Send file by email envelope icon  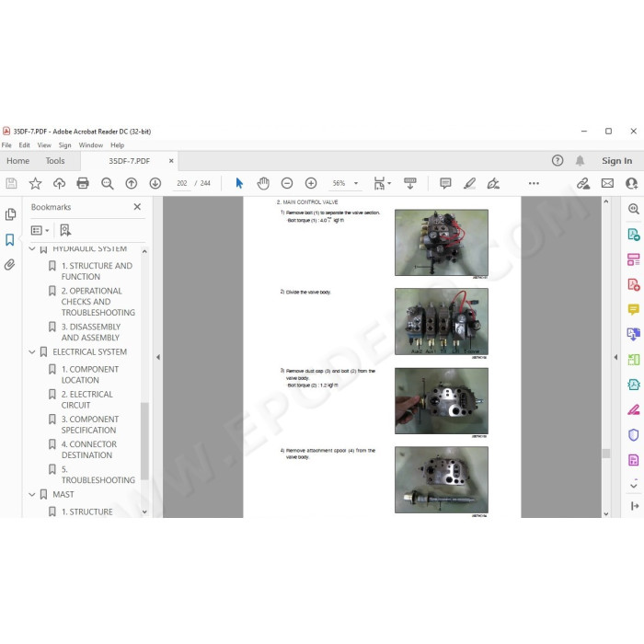pos(607,183)
